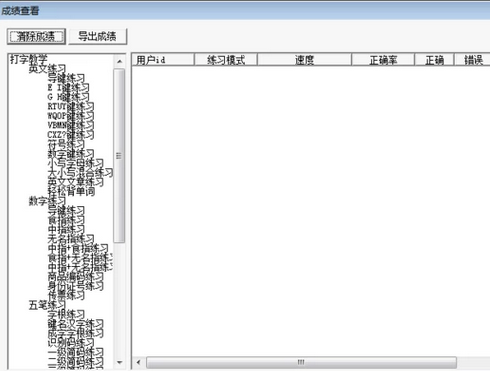Click the horizontal scrollbar left arrow
This screenshot has height=371, width=490.
pyautogui.click(x=139, y=362)
